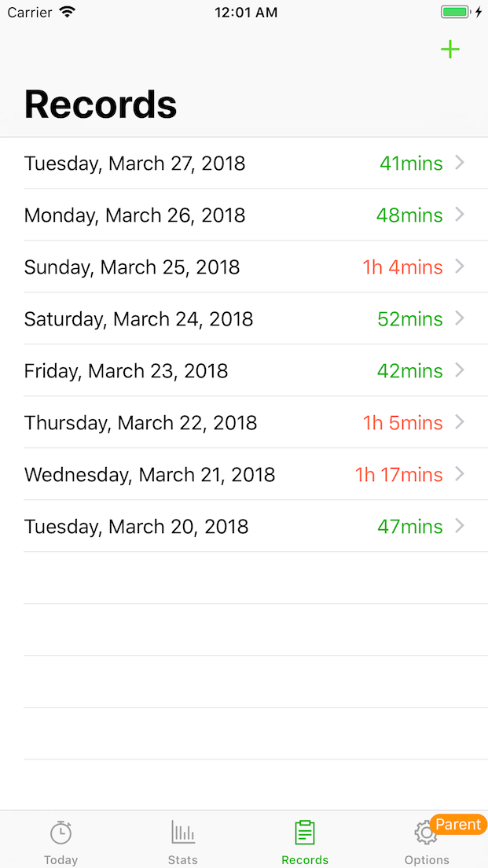The image size is (488, 868).
Task: Expand details for Tuesday, March 27, 2018
Action: click(x=460, y=163)
